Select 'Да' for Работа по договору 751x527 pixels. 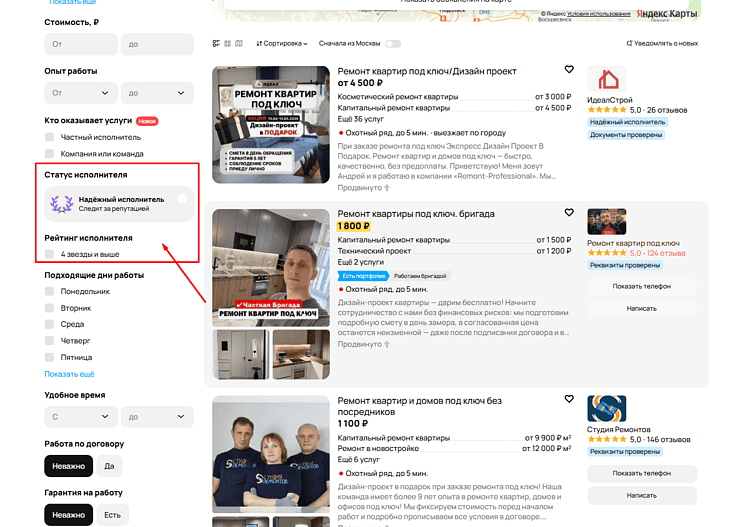tap(109, 466)
